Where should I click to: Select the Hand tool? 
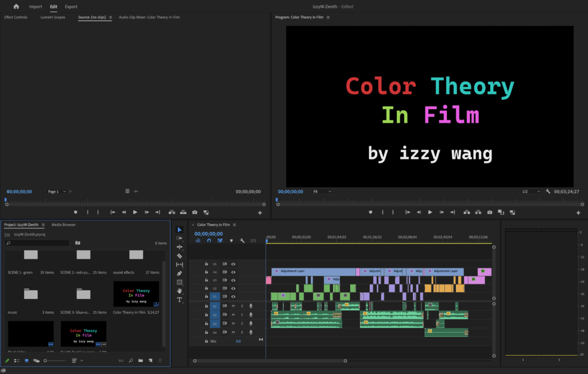(x=179, y=291)
